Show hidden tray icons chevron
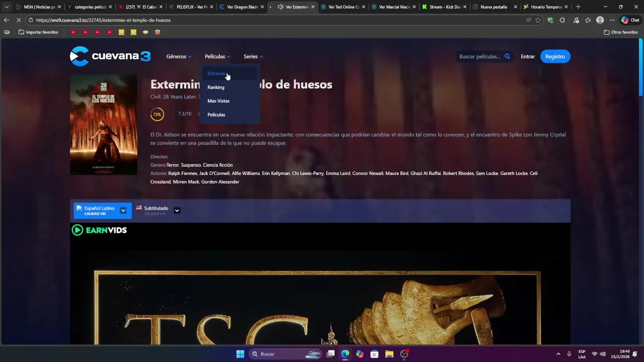This screenshot has height=362, width=644. [x=558, y=354]
